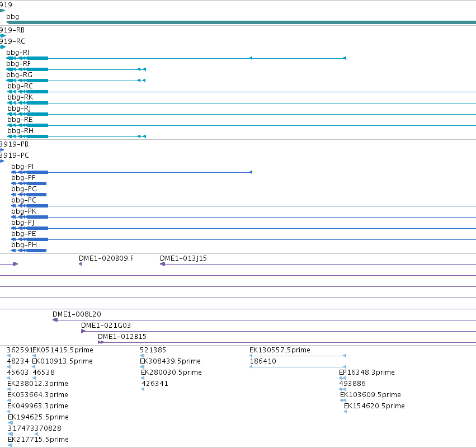476x448 pixels.
Task: Select feature label 186410
Action: 263,361
